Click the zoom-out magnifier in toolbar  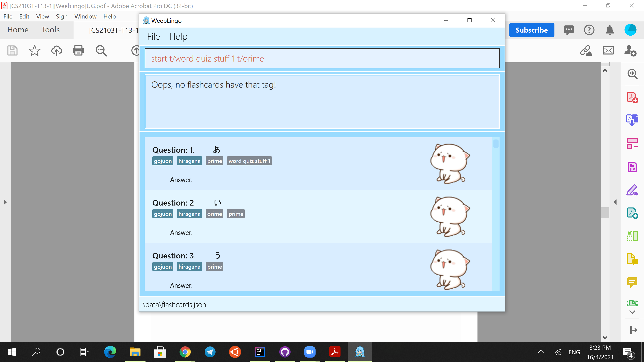point(101,50)
